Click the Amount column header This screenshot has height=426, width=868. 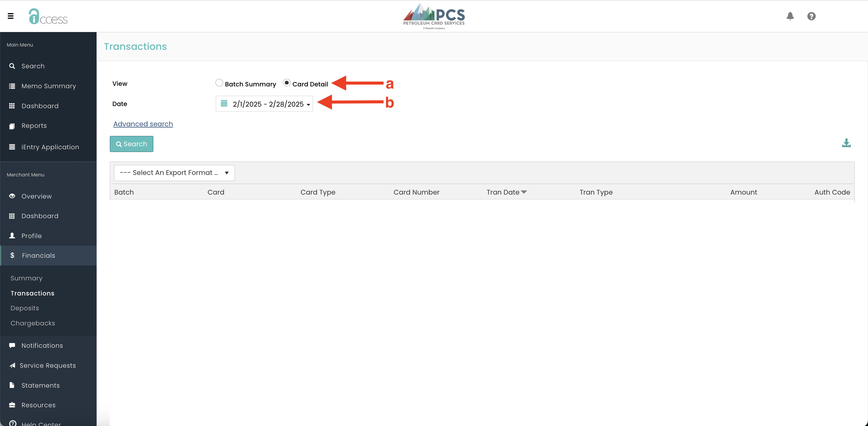pos(743,192)
